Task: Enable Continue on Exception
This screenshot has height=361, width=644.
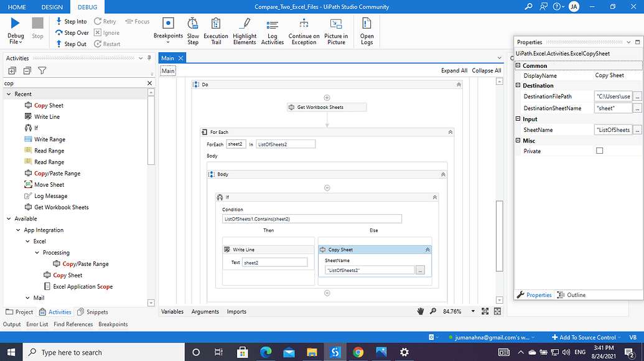Action: pos(304,24)
